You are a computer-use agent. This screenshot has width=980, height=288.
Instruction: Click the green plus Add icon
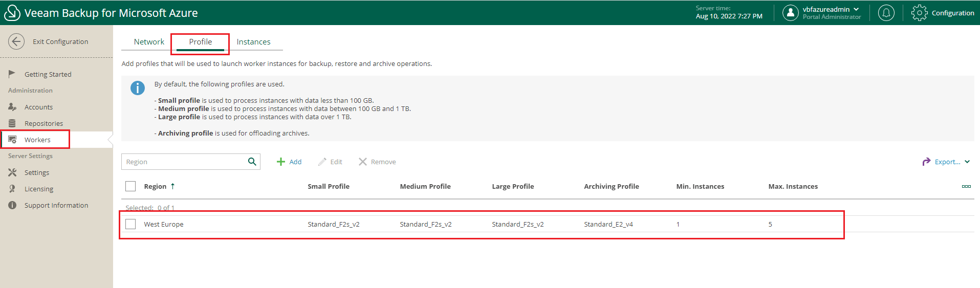[280, 162]
